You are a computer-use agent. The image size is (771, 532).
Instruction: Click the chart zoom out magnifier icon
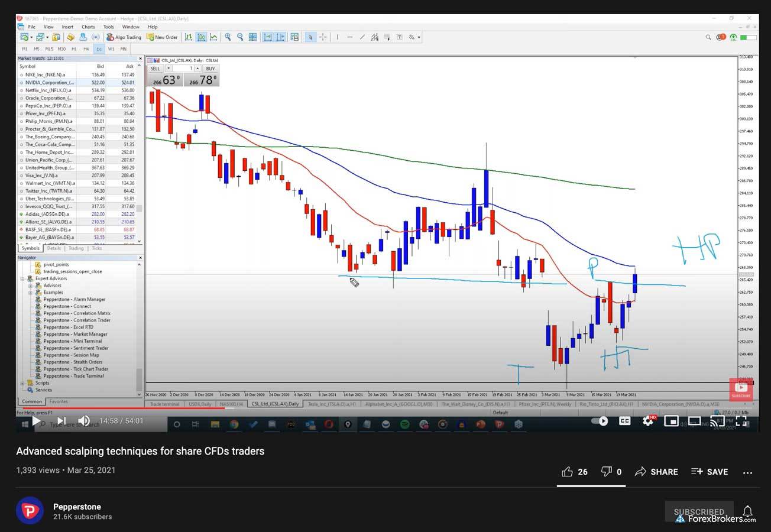pyautogui.click(x=240, y=37)
